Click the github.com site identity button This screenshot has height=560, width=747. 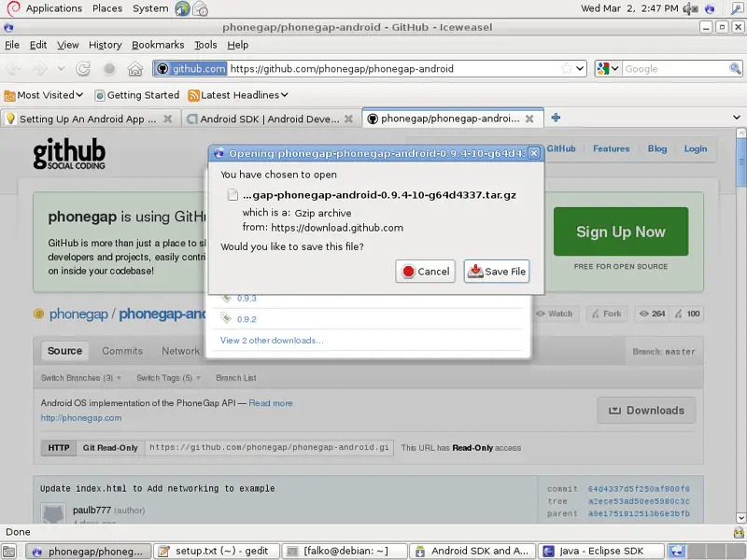(x=191, y=68)
